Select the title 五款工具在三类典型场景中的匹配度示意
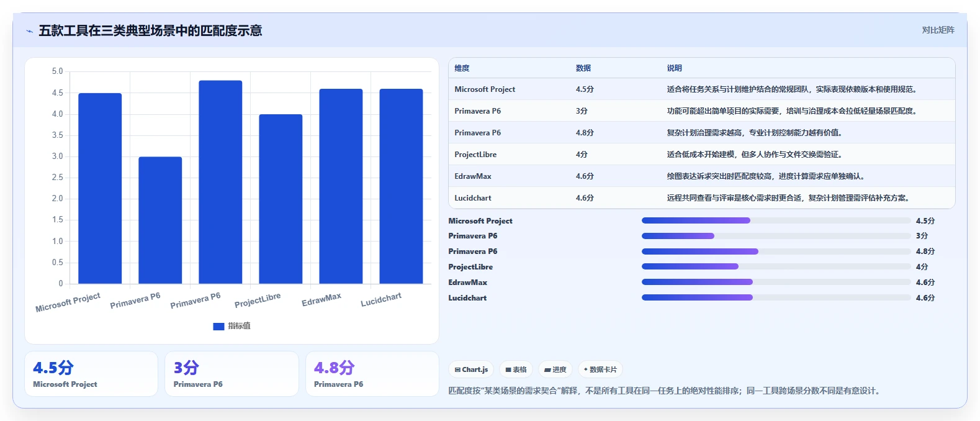Viewport: 980px width, 421px height. point(150,30)
